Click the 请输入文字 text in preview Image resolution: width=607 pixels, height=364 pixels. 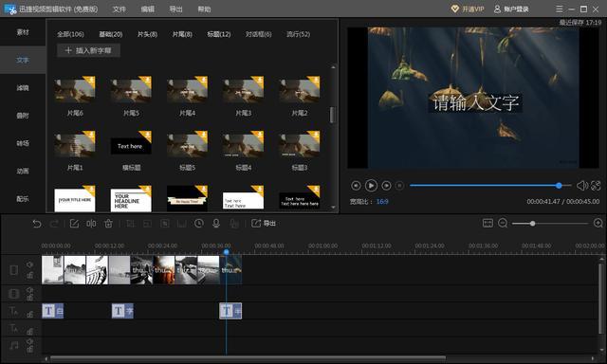475,103
